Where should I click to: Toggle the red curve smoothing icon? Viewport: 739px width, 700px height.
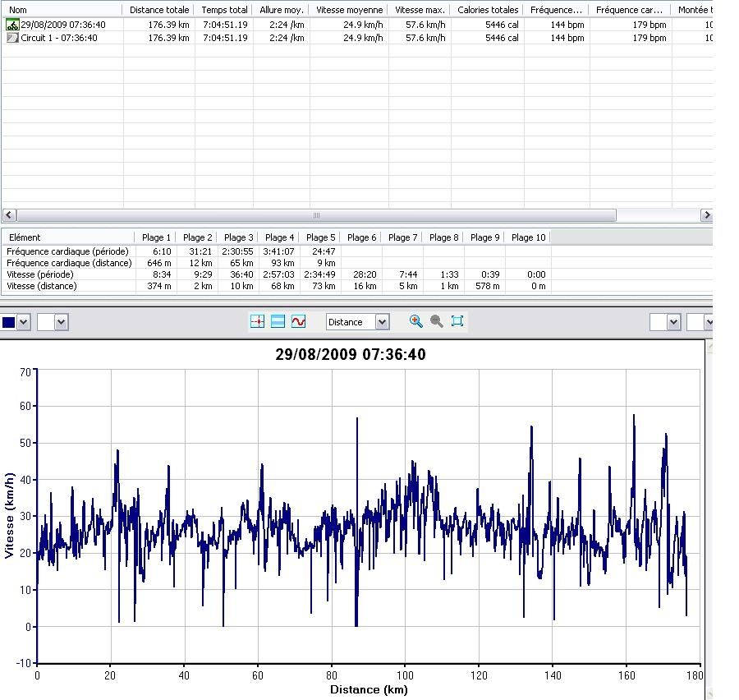coord(298,322)
